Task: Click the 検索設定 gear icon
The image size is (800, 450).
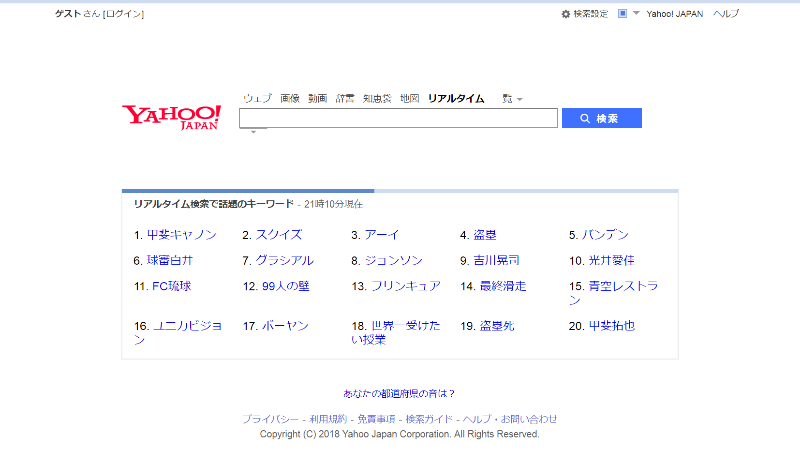Action: click(x=565, y=14)
